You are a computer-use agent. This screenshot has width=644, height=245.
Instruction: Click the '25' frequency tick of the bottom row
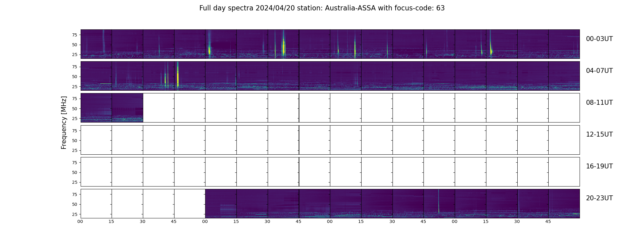[74, 214]
